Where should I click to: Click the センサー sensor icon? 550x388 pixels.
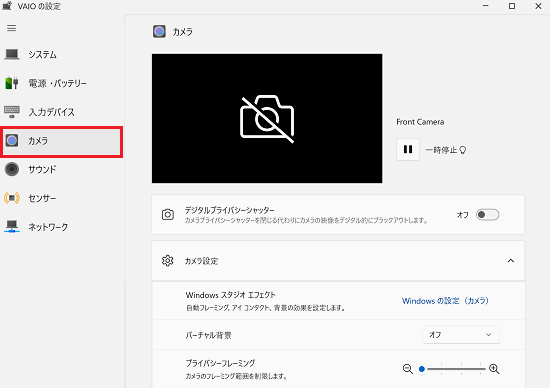coord(12,198)
